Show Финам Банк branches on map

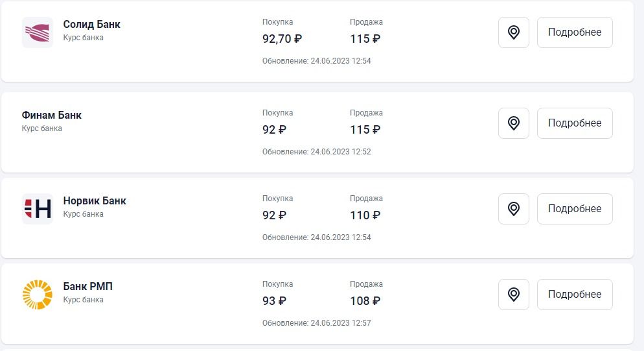coord(514,123)
